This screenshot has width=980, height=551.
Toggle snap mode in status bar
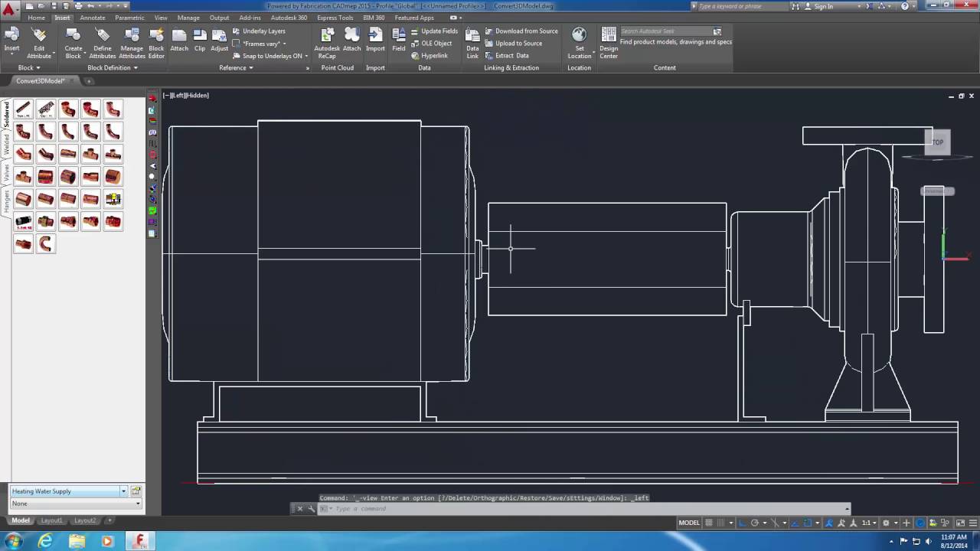[720, 523]
